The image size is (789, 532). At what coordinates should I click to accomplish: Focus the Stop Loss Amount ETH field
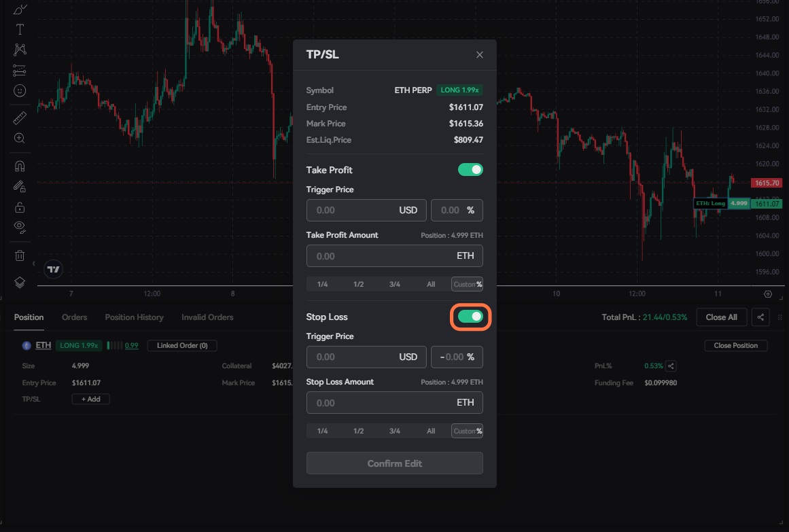[x=394, y=403]
